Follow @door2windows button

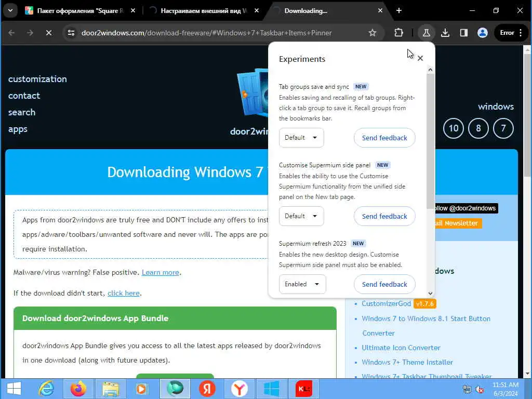[467, 208]
